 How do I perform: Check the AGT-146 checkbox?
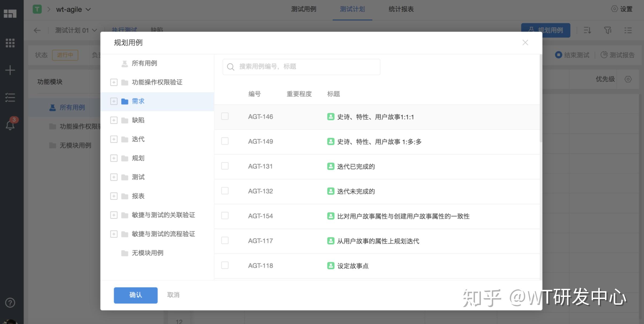[x=225, y=116]
